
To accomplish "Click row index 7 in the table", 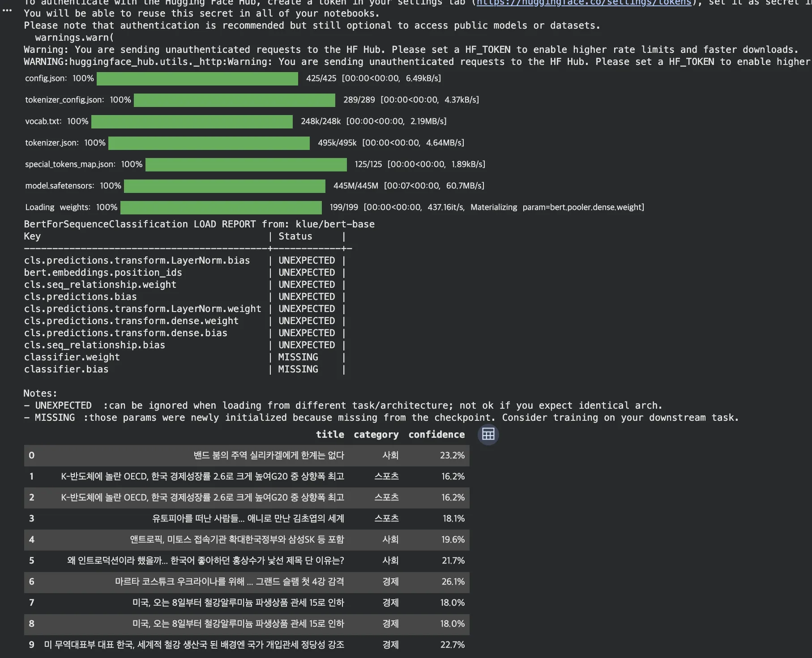I will [x=31, y=602].
